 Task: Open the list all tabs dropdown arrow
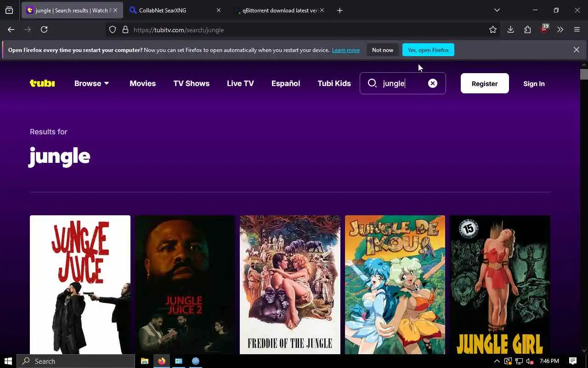pos(497,10)
